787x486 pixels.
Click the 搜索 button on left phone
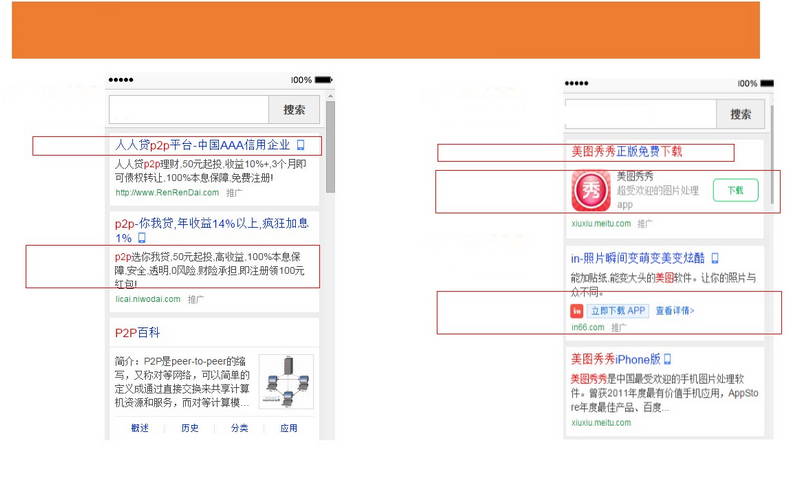[294, 109]
